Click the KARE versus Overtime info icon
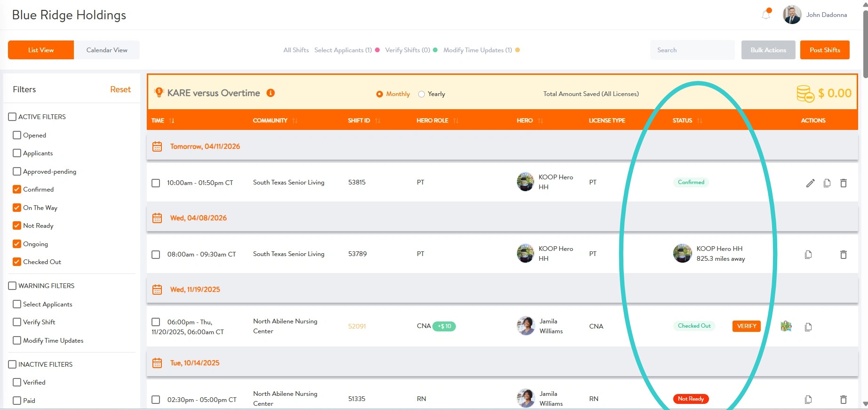 click(x=271, y=93)
